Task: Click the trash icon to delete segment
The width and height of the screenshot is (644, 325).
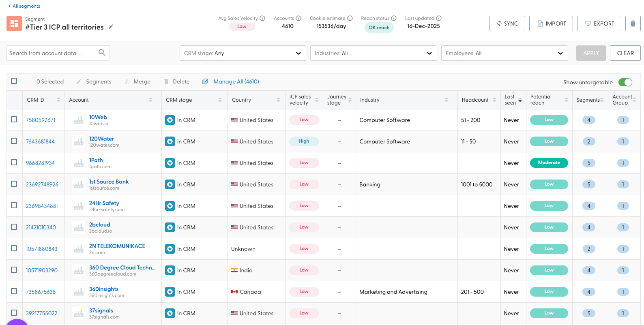Action: 633,24
